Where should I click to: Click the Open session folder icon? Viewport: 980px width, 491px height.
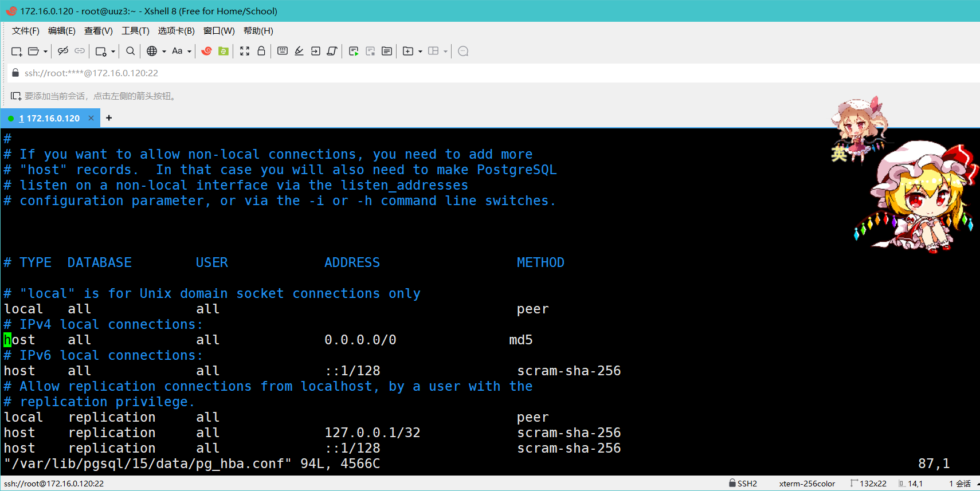pyautogui.click(x=34, y=52)
